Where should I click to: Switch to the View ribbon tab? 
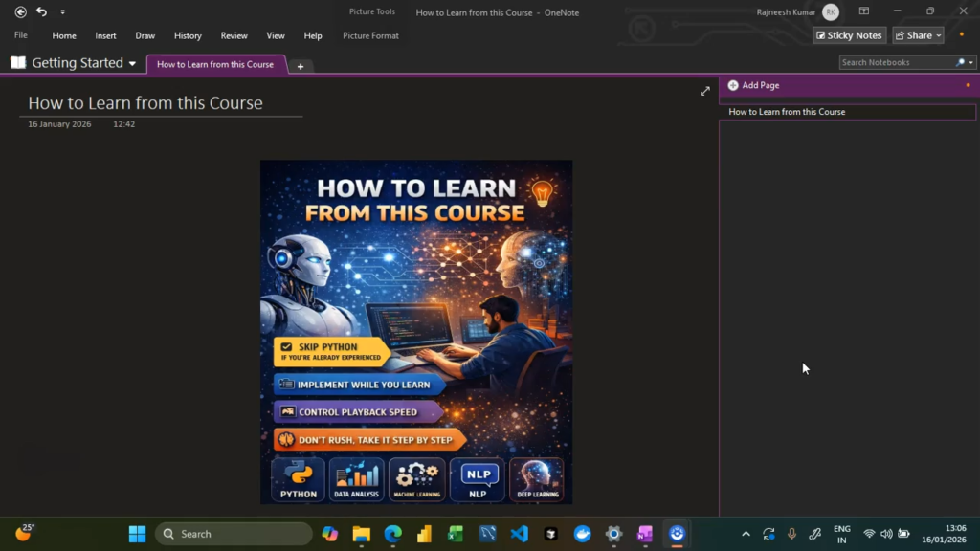point(276,35)
